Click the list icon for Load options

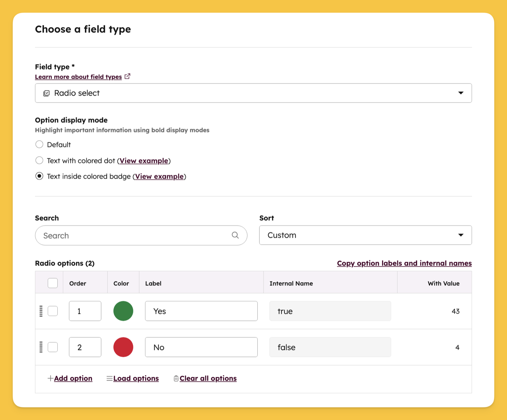pos(109,378)
